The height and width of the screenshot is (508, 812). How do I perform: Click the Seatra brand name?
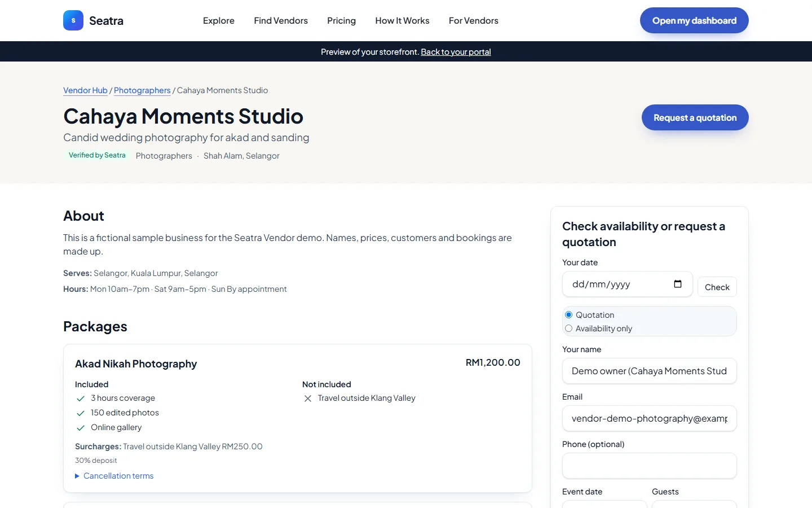click(x=106, y=21)
